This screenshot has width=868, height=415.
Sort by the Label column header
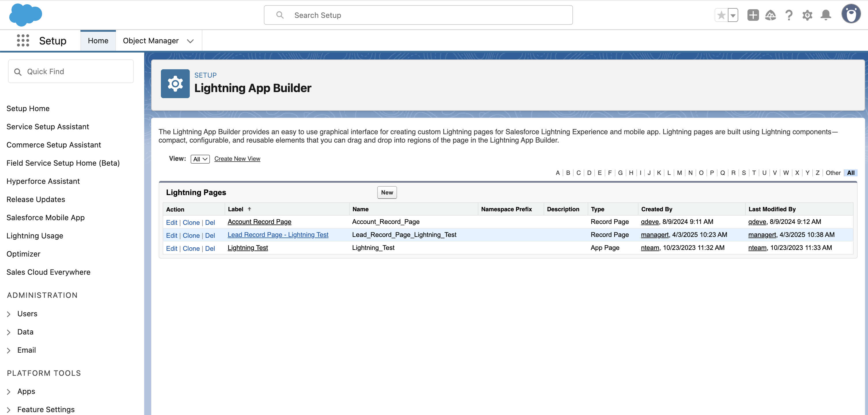tap(236, 209)
